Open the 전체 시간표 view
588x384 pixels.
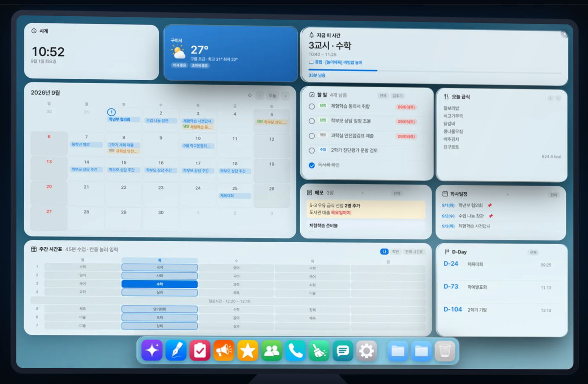coord(414,251)
